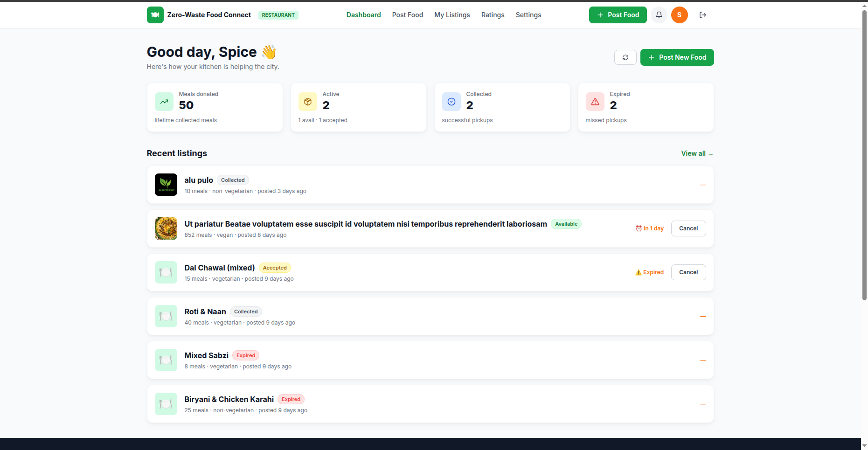Click the Expired warning triangle icon

595,102
